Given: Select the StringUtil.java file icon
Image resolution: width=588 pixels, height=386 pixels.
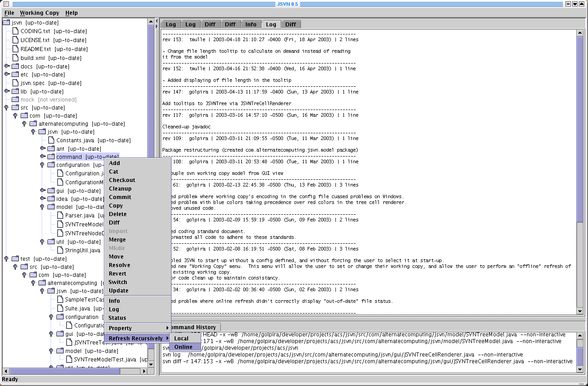Looking at the screenshot, I should 60,250.
